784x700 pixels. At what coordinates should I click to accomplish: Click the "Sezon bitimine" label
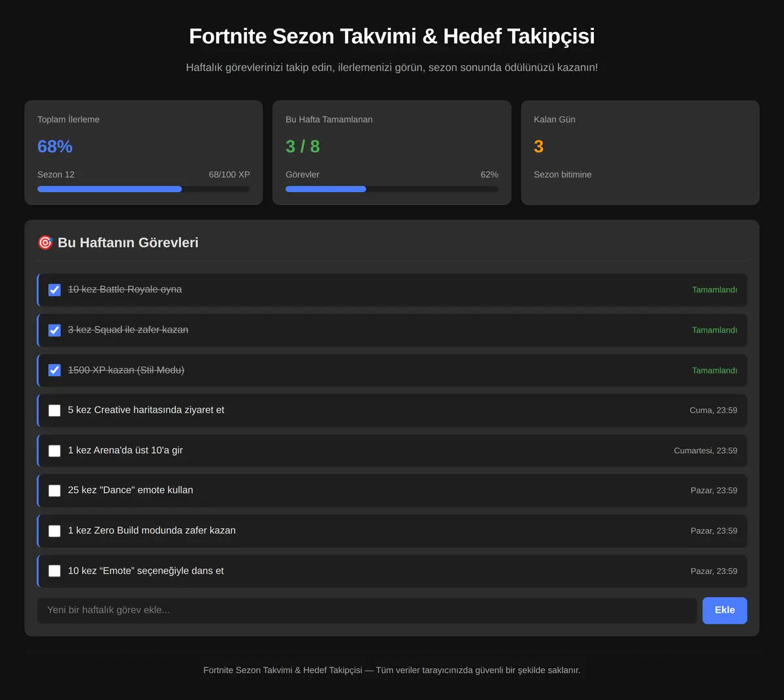(x=563, y=174)
